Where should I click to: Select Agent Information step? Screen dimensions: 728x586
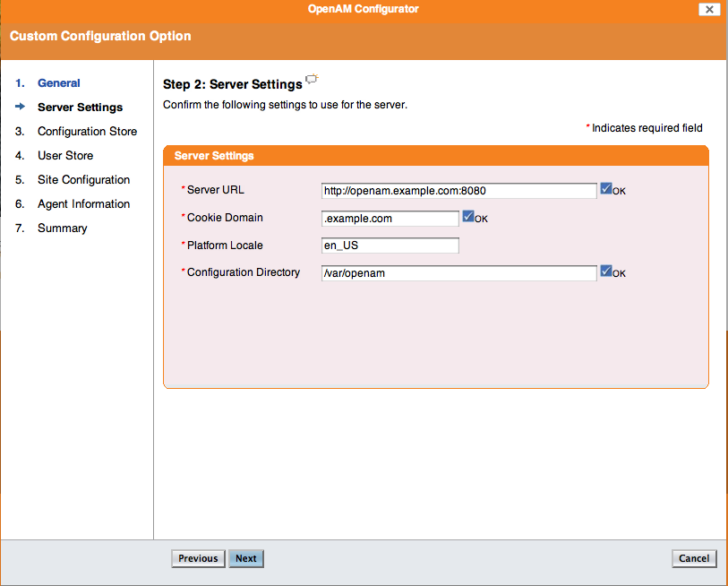(83, 204)
